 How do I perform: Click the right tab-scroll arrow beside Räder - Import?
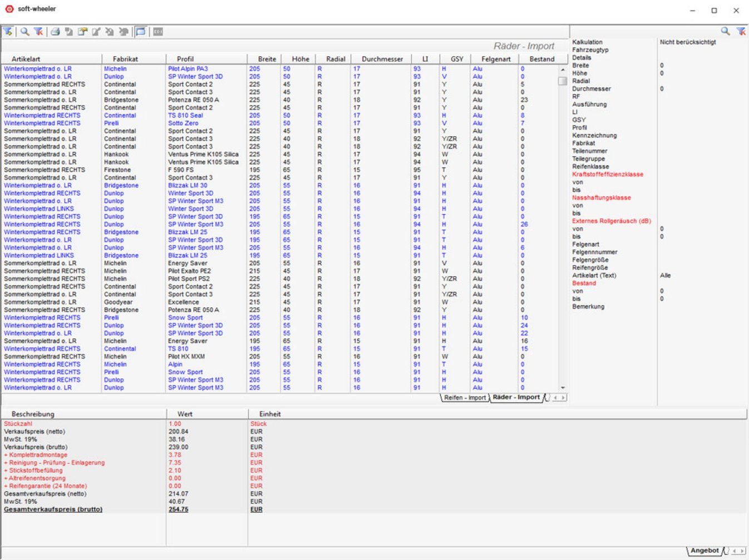coord(563,398)
